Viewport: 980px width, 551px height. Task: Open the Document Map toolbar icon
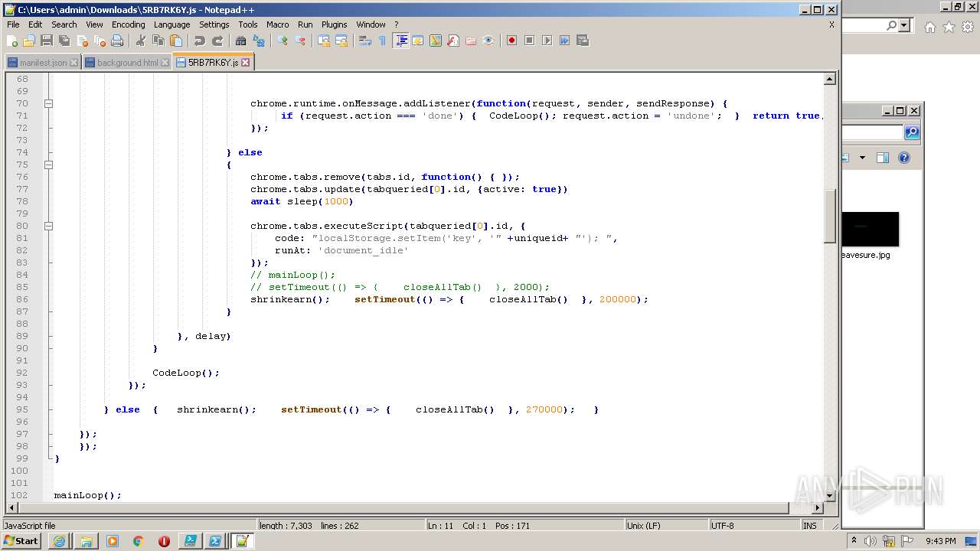436,41
